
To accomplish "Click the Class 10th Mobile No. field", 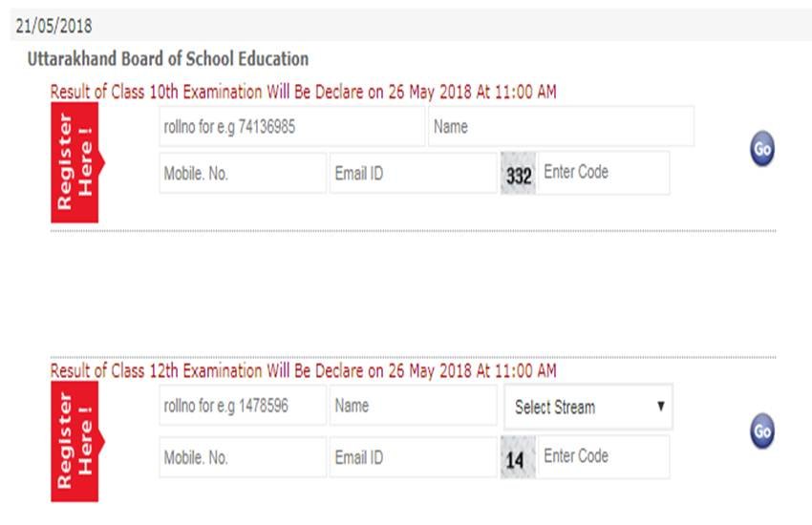I will coord(243,174).
